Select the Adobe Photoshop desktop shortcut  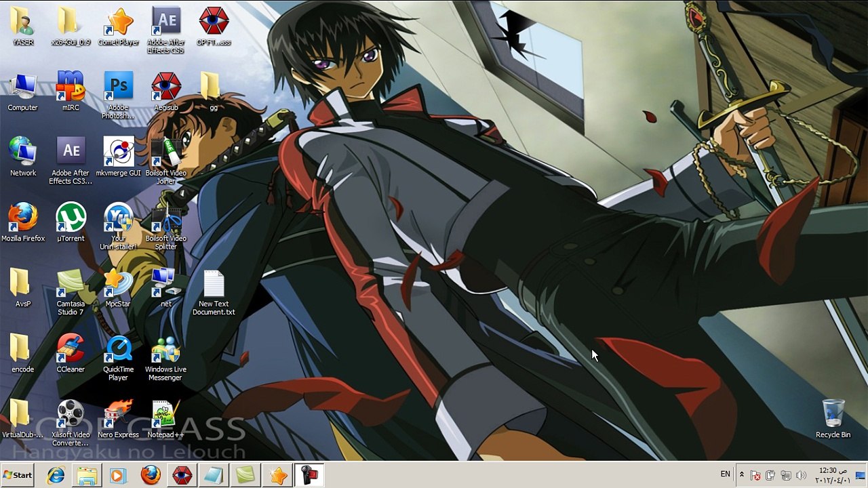tap(118, 96)
